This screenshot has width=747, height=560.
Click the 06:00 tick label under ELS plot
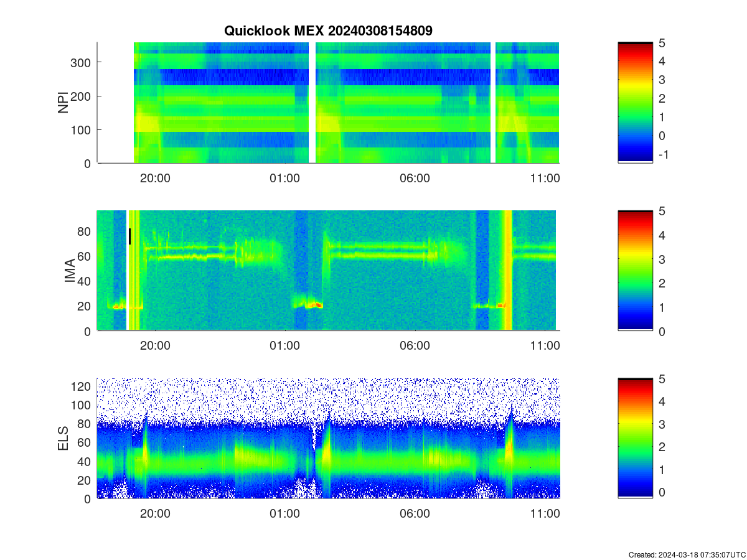(415, 513)
